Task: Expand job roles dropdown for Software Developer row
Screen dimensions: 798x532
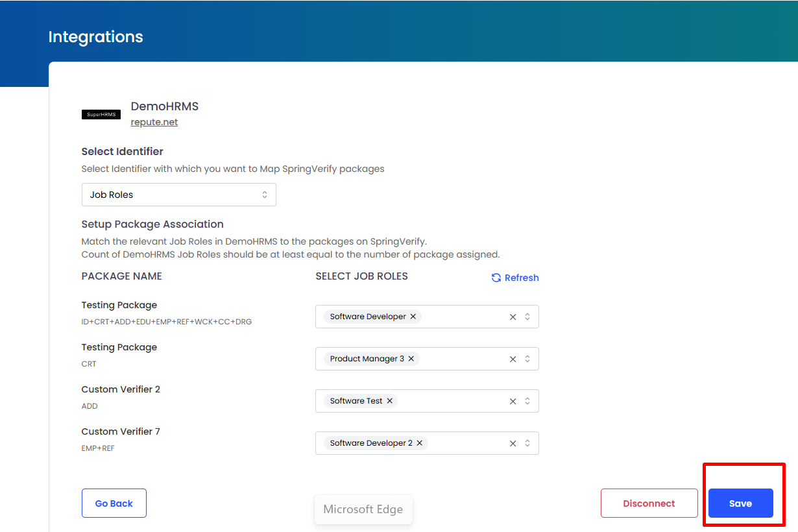Action: (527, 317)
